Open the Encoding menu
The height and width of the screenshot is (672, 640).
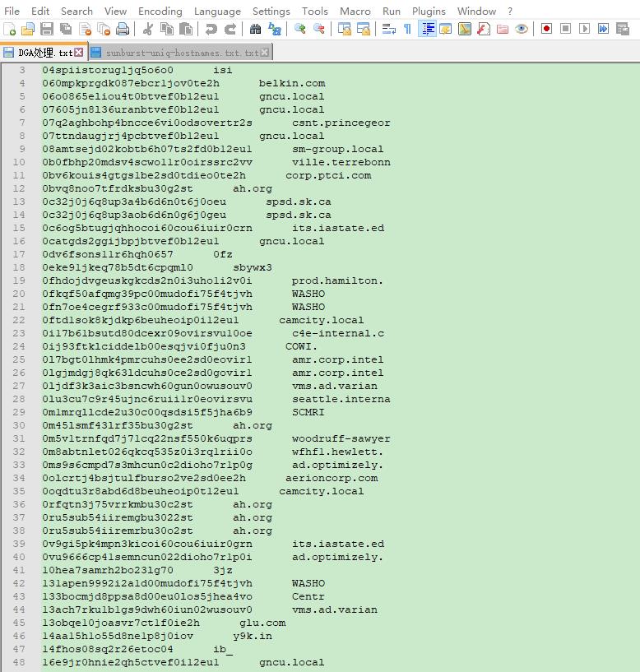(160, 12)
